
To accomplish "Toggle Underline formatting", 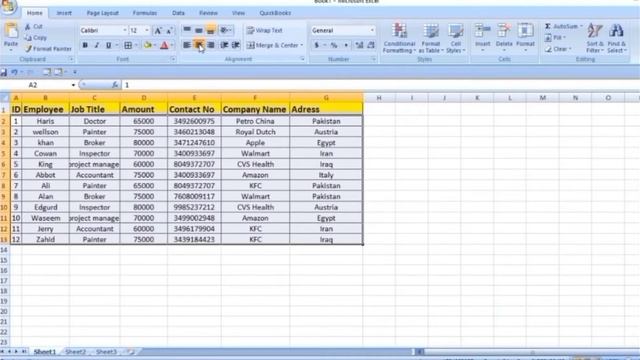I will [x=109, y=45].
